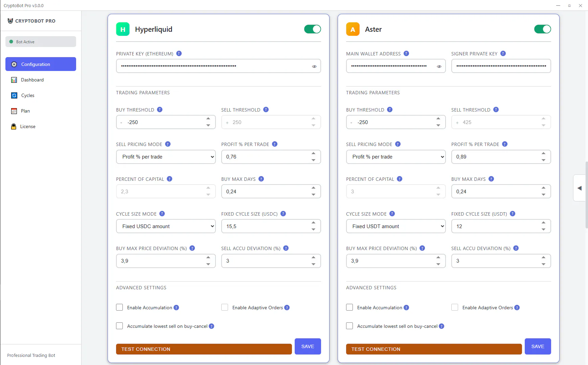Screen dimensions: 588x365
Task: Open Hyperliquid Cycle Size Mode help
Action: point(162,214)
